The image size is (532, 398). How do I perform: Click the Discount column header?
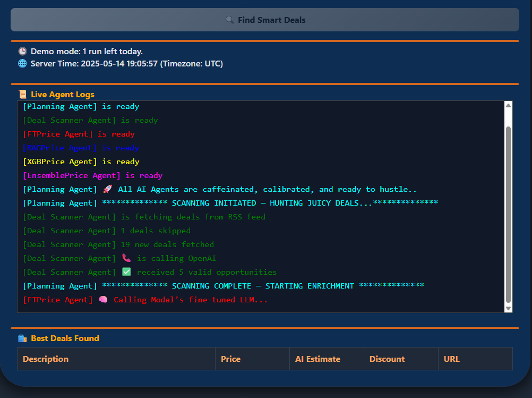(x=387, y=359)
